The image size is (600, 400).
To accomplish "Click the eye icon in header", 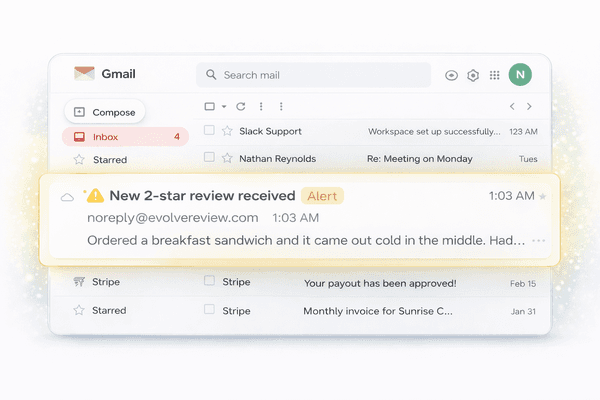I will tap(452, 75).
